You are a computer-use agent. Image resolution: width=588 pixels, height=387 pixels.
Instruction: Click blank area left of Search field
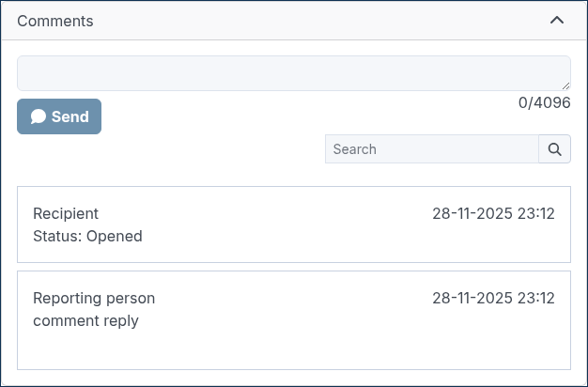(171, 149)
